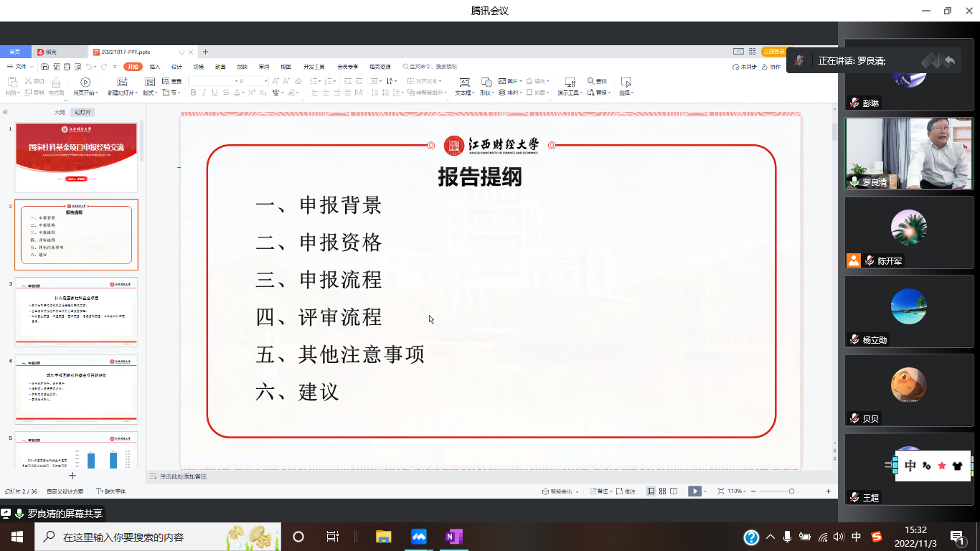Open the 文件 file menu dropdown

pyautogui.click(x=19, y=67)
